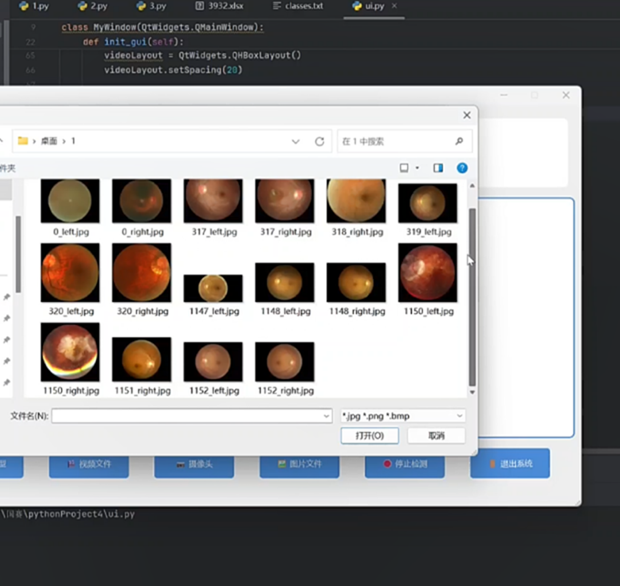The image size is (620, 586).
Task: Click the folder icon in the address bar
Action: [23, 142]
